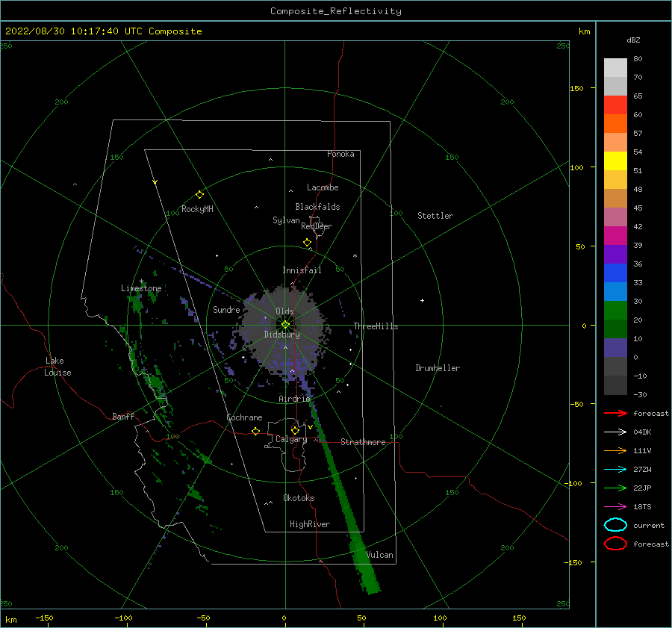The image size is (672, 628).
Task: Click the Blackfalds label
Action: pos(317,207)
